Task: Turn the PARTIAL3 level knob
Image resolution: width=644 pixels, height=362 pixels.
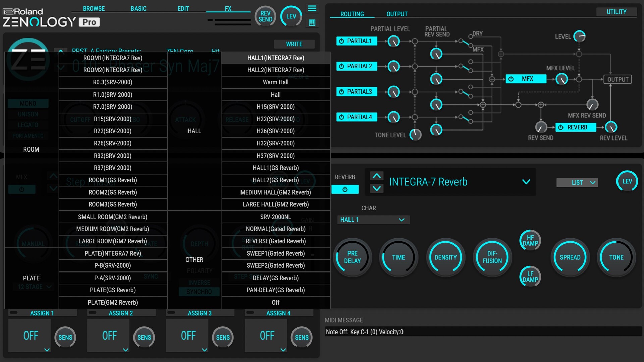Action: click(394, 92)
